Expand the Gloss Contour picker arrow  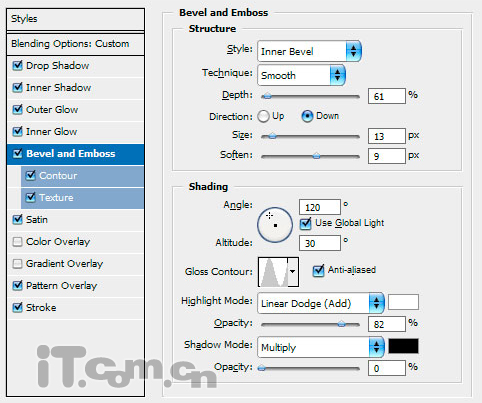293,272
